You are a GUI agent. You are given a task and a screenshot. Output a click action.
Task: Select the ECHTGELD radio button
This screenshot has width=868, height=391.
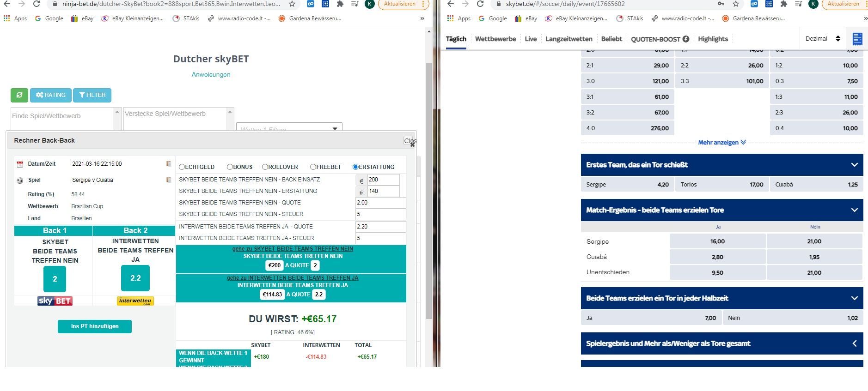182,167
